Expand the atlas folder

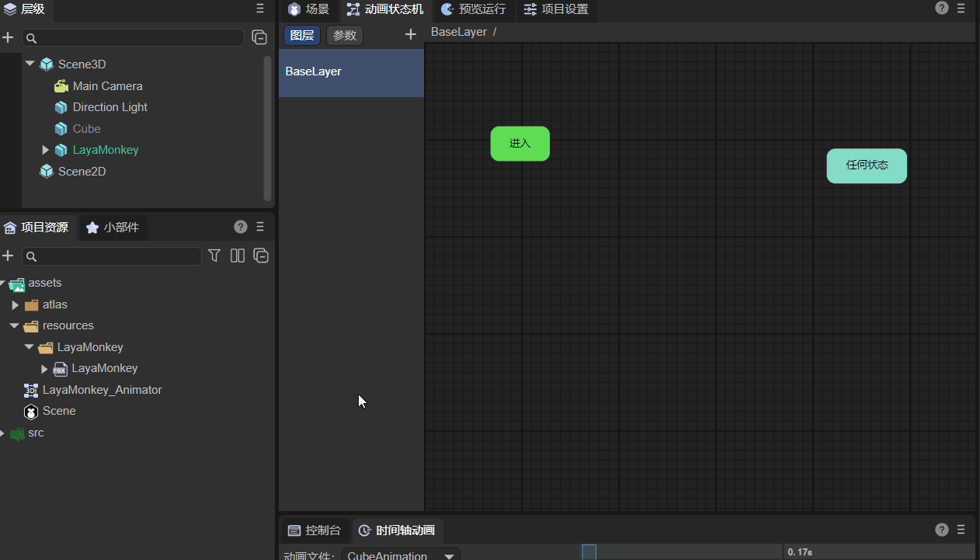click(x=15, y=304)
